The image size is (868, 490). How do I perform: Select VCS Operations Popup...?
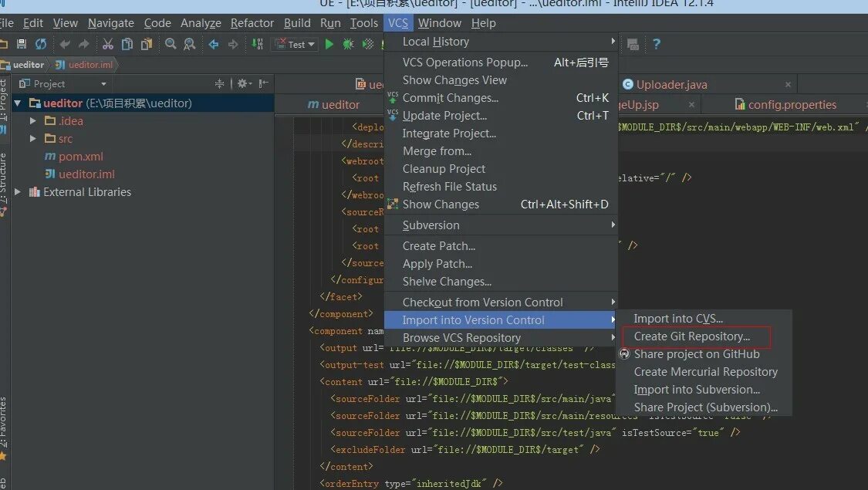coord(501,63)
